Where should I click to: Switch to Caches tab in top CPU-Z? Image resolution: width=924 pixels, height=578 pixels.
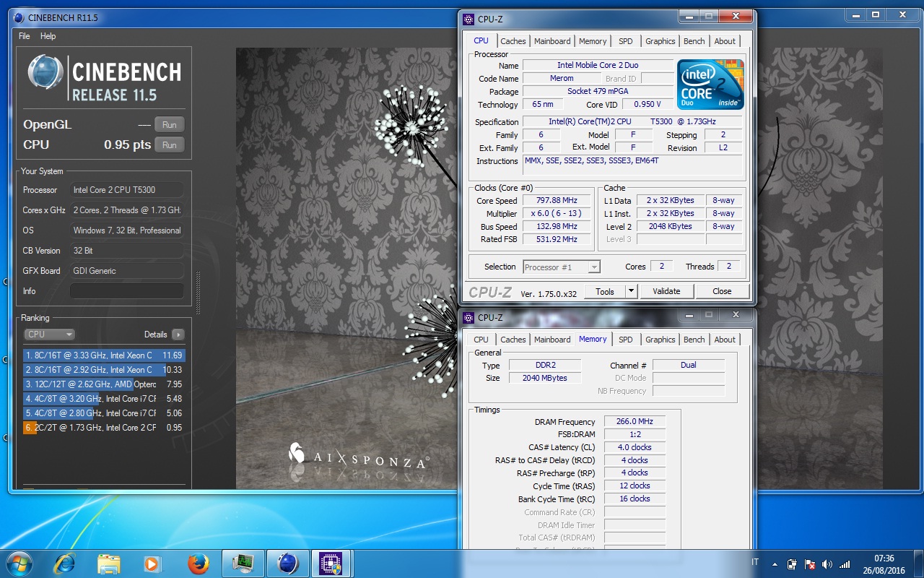pyautogui.click(x=513, y=41)
